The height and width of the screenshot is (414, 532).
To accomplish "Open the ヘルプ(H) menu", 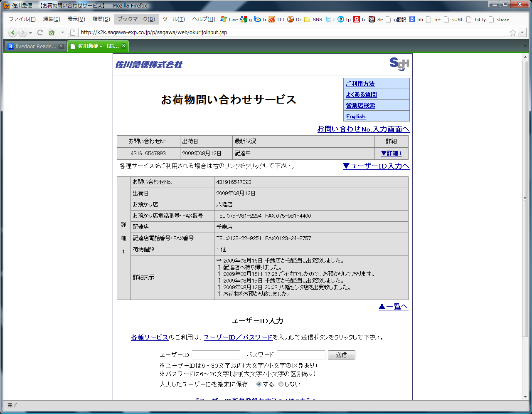I will [203, 19].
